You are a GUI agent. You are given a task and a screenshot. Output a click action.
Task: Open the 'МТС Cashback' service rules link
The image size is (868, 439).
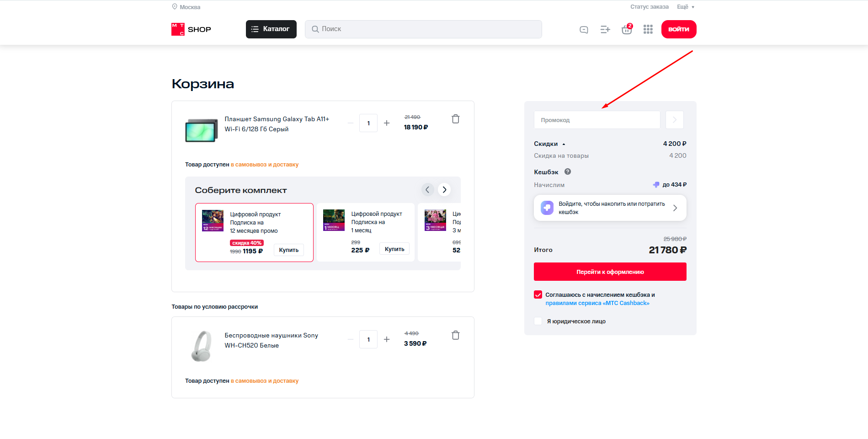(x=597, y=303)
